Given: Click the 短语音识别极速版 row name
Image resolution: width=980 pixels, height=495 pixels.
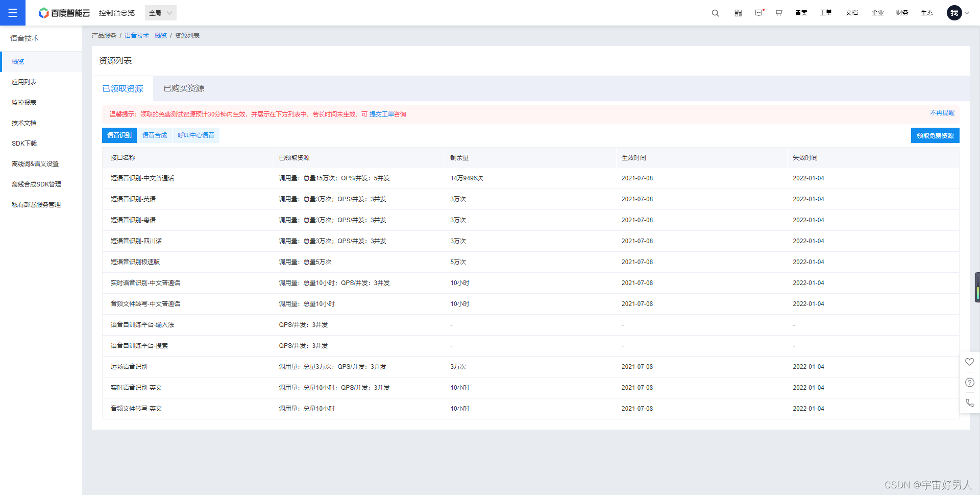Looking at the screenshot, I should (135, 262).
